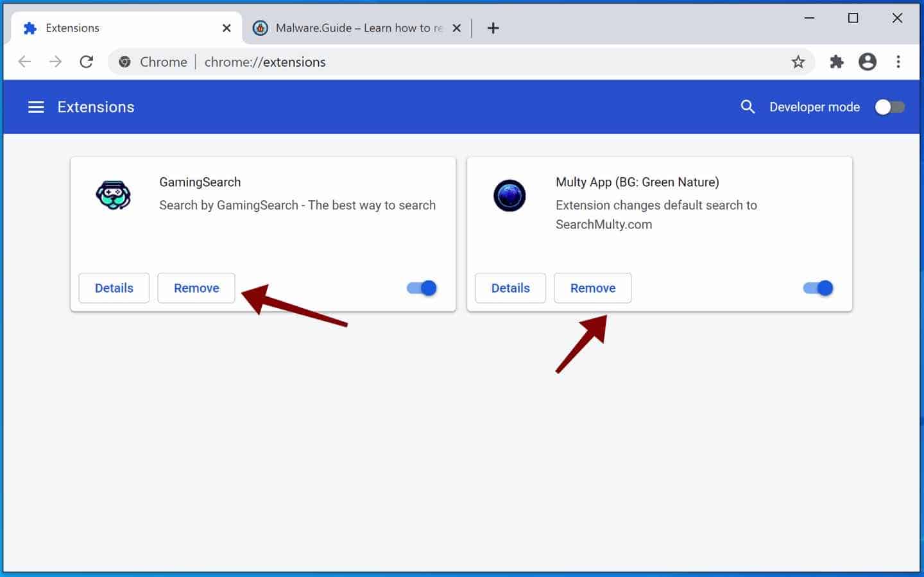Go forward to next page
This screenshot has width=924, height=577.
click(56, 62)
